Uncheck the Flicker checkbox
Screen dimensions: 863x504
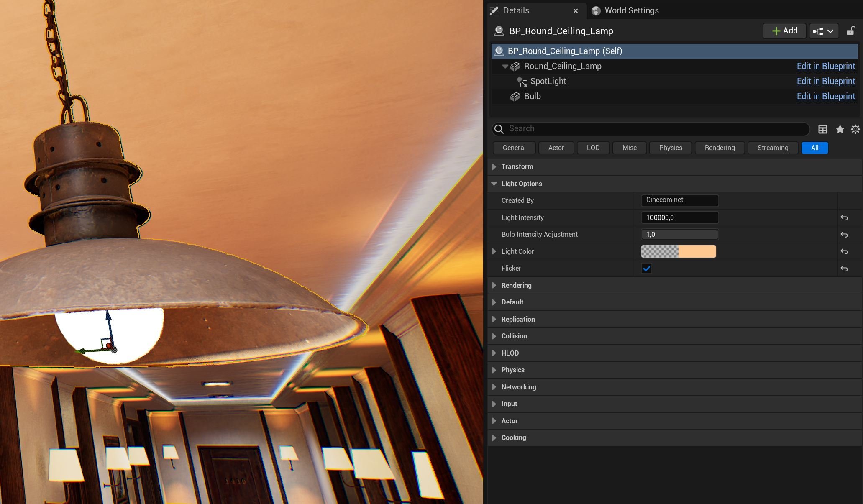(646, 269)
